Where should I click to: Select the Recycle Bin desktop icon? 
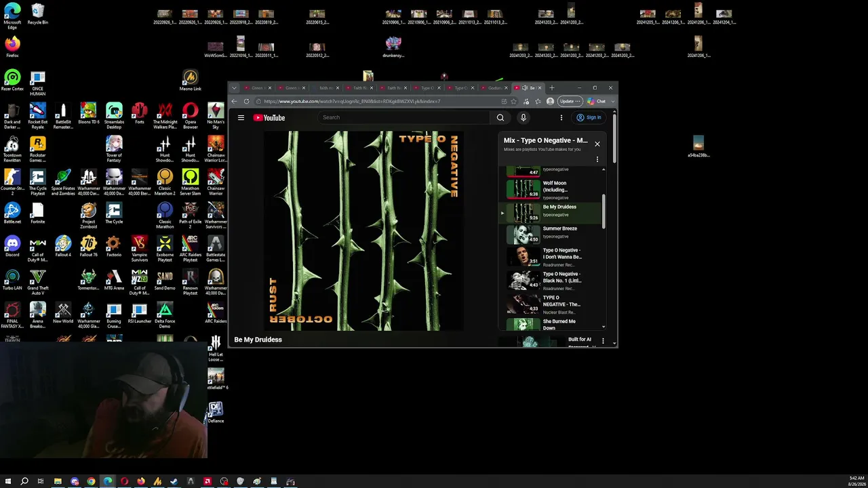pos(38,14)
